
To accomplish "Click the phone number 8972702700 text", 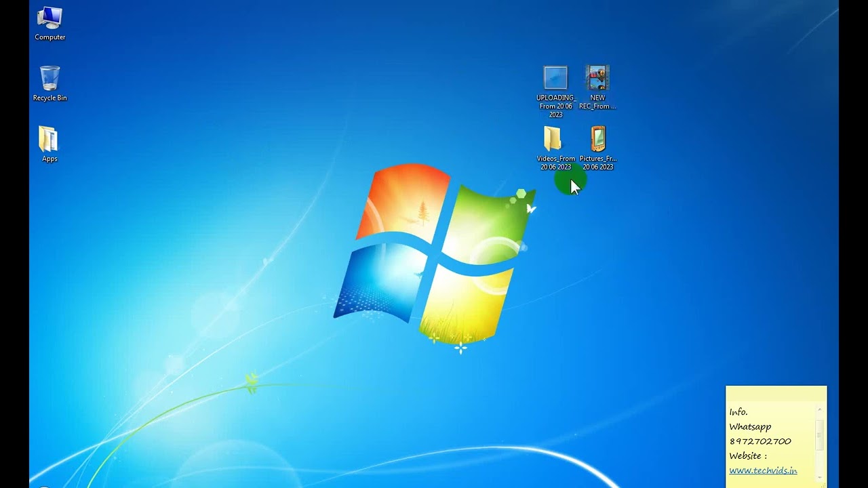I will point(760,441).
